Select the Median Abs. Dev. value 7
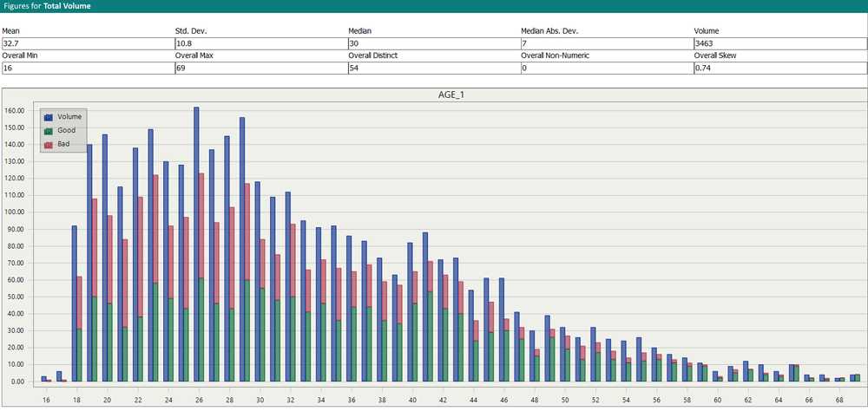The height and width of the screenshot is (411, 868). point(607,42)
